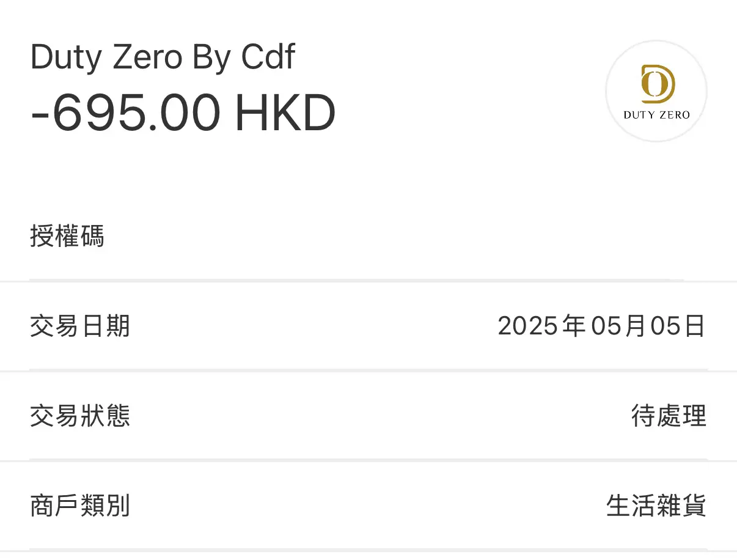Select the -695.00 amount figure
The image size is (737, 560).
pyautogui.click(x=126, y=114)
